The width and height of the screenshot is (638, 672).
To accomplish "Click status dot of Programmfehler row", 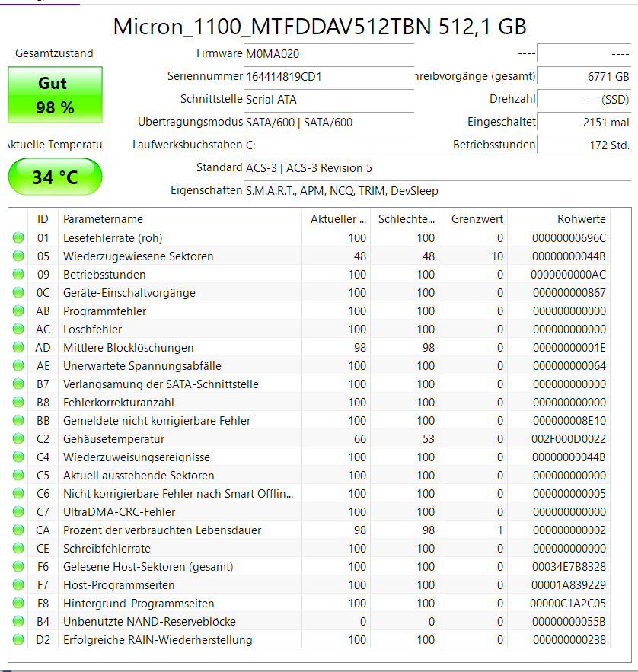I will tap(18, 311).
